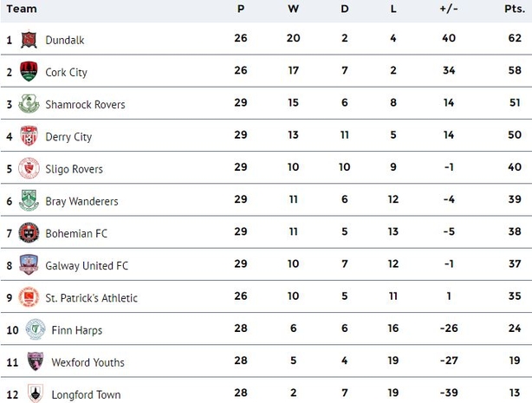Click the Dundalk club crest

click(x=29, y=40)
